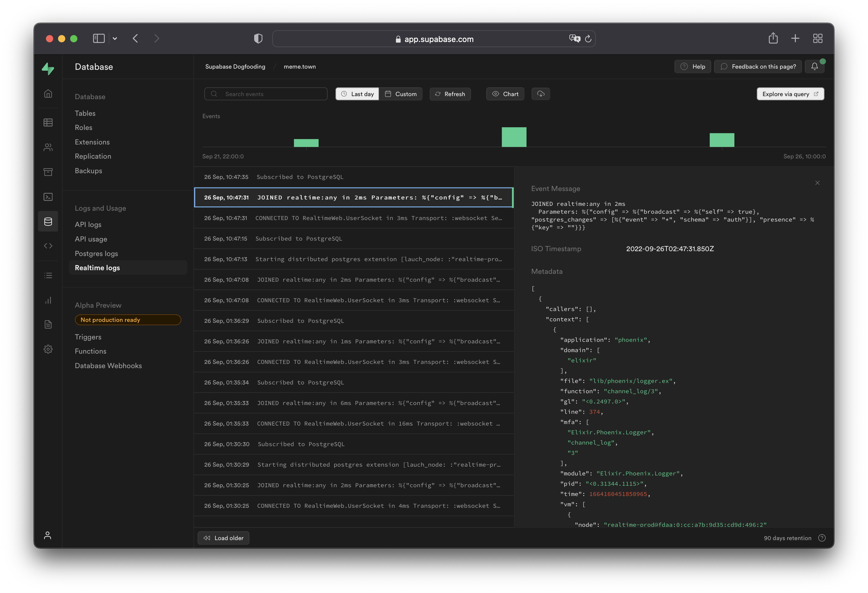Open project settings gear icon
Screen dimensions: 868x593
[48, 349]
